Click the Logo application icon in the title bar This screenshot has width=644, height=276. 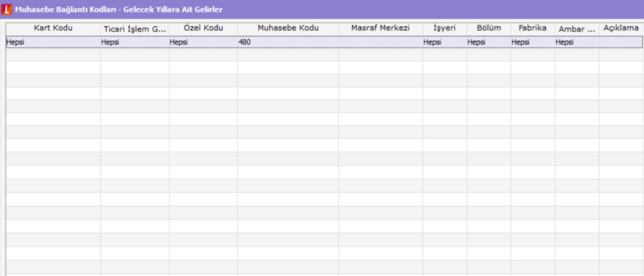7,9
